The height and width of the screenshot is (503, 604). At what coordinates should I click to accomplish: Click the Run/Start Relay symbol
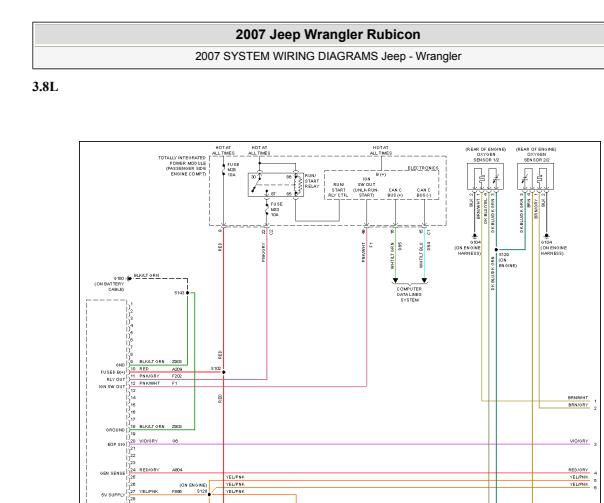pyautogui.click(x=276, y=185)
